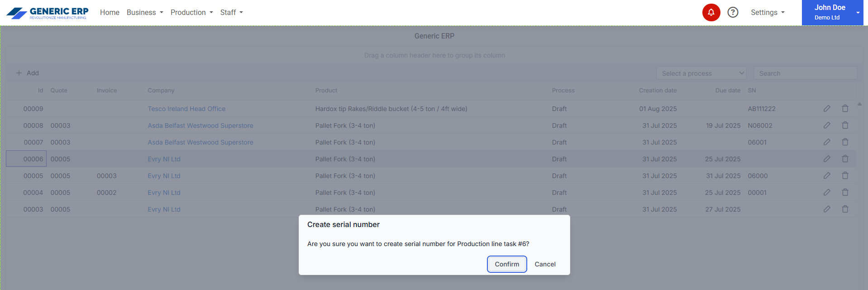
Task: Open the help question mark icon
Action: click(733, 12)
